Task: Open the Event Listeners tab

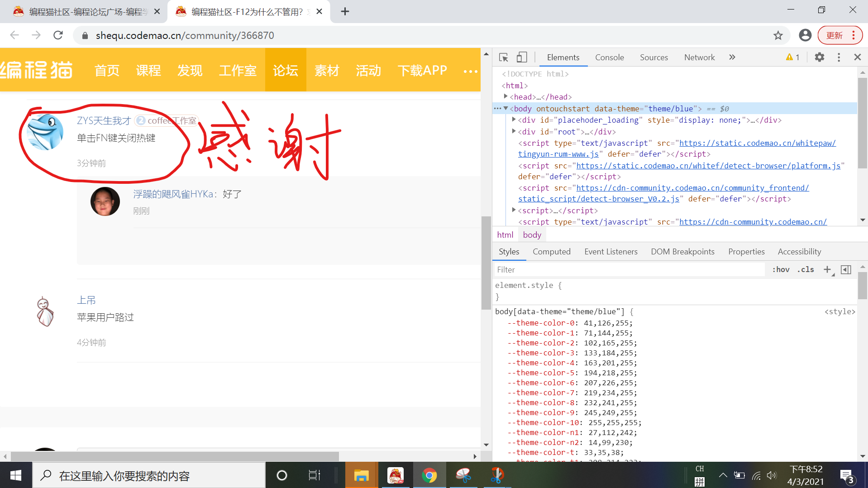Action: click(610, 252)
